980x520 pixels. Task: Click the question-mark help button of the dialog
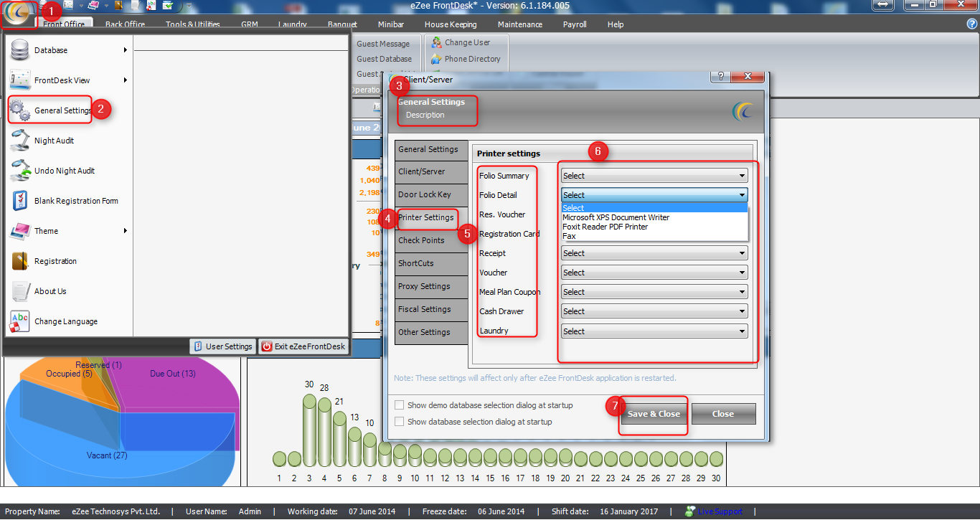click(720, 77)
